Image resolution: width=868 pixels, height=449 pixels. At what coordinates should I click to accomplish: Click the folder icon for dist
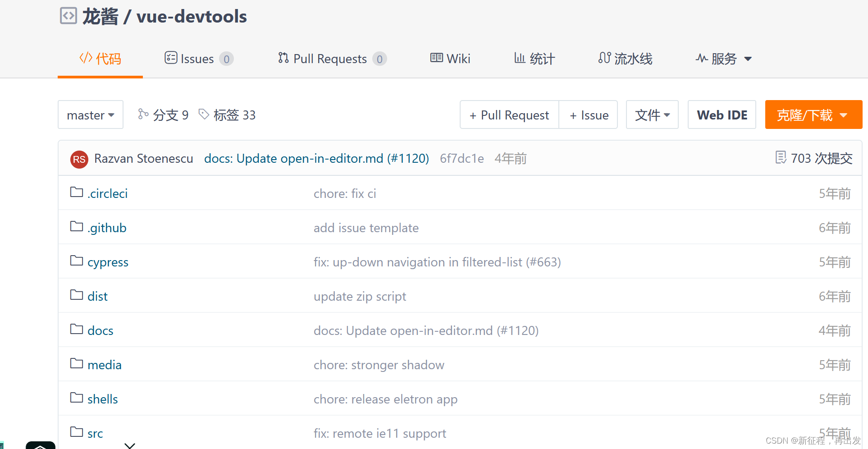77,295
